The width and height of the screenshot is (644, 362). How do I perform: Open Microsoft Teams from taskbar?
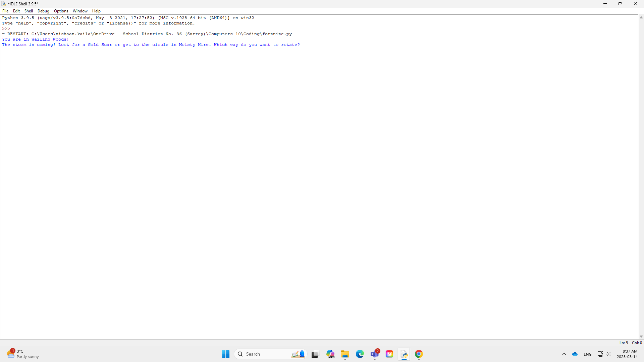[375, 354]
